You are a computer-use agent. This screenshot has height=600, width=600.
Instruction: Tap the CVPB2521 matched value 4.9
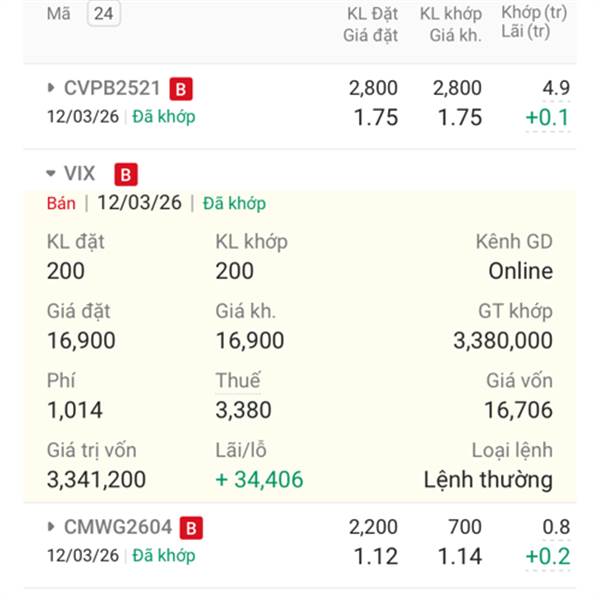(556, 88)
